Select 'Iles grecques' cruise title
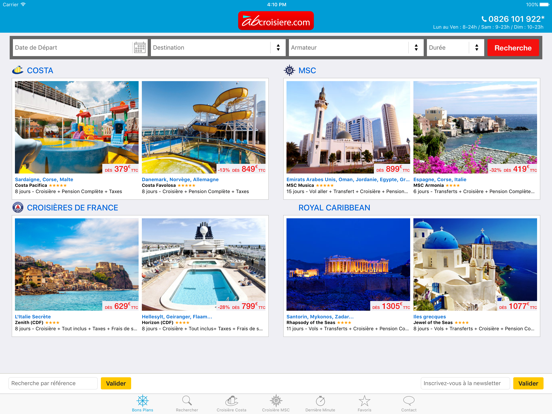Viewport: 552px width, 414px height. coord(429,317)
